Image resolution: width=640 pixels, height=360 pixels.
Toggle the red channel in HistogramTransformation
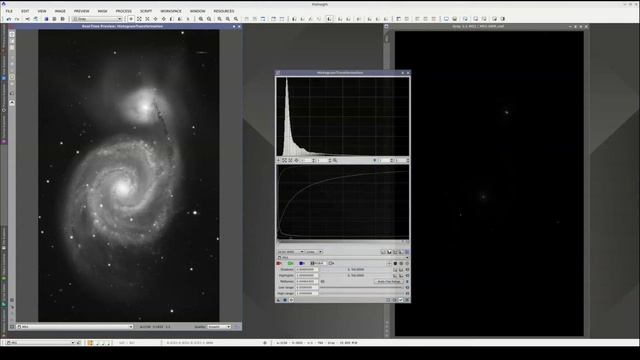pyautogui.click(x=280, y=263)
